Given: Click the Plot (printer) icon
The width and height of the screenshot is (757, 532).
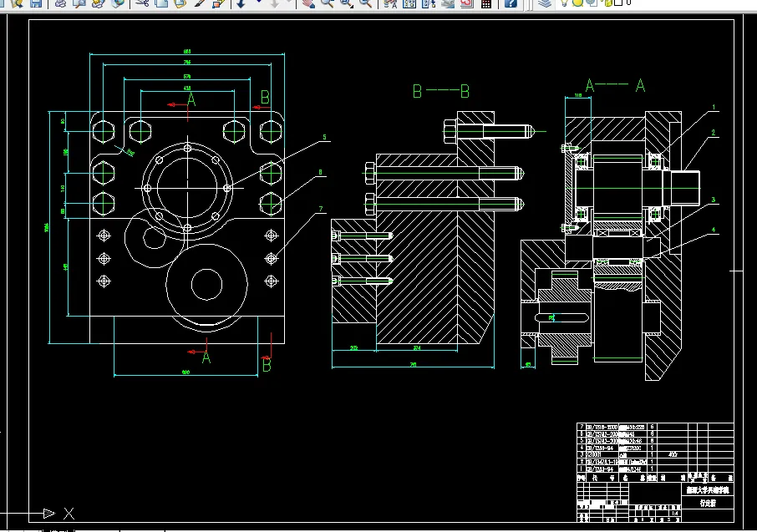Looking at the screenshot, I should 60,3.
